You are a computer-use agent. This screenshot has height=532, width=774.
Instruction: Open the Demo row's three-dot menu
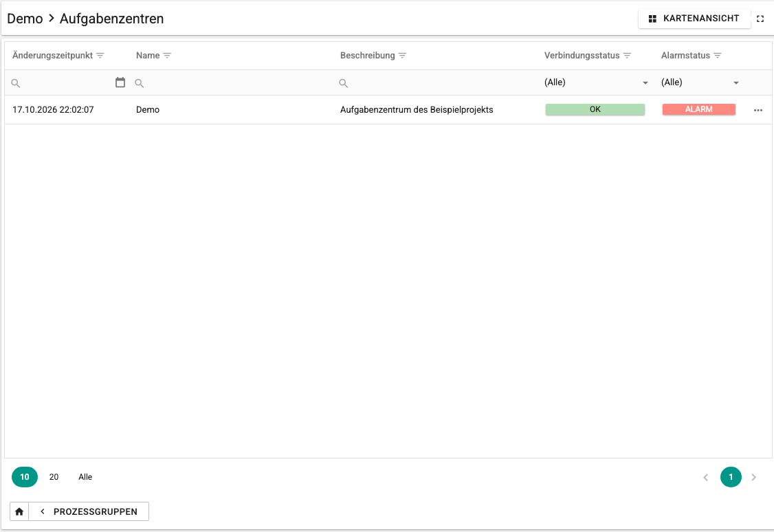[758, 110]
